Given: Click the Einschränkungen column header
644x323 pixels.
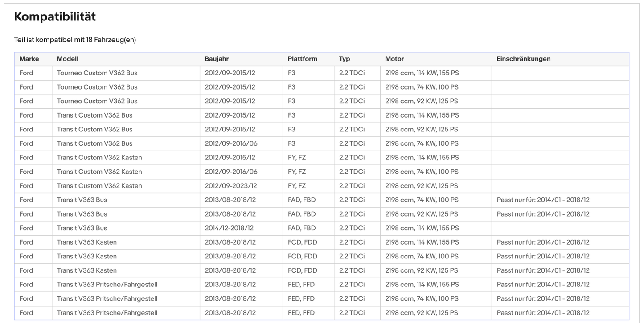Looking at the screenshot, I should click(x=523, y=59).
